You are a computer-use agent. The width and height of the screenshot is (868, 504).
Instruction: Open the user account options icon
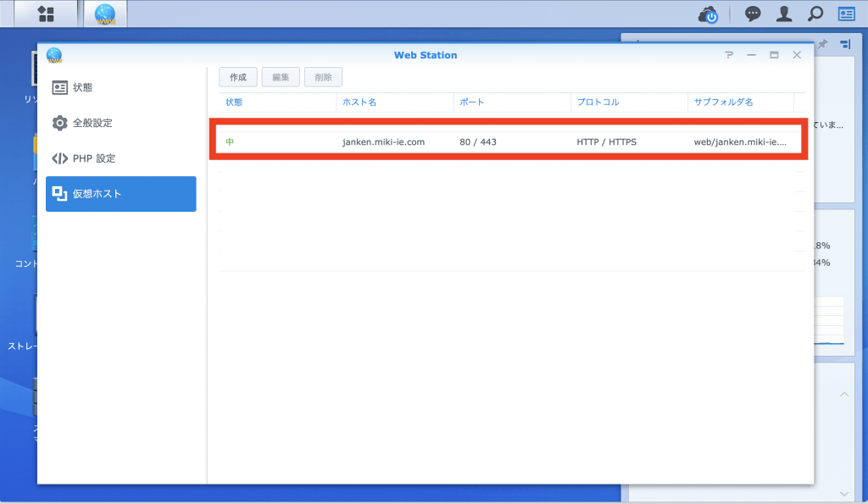[x=784, y=14]
